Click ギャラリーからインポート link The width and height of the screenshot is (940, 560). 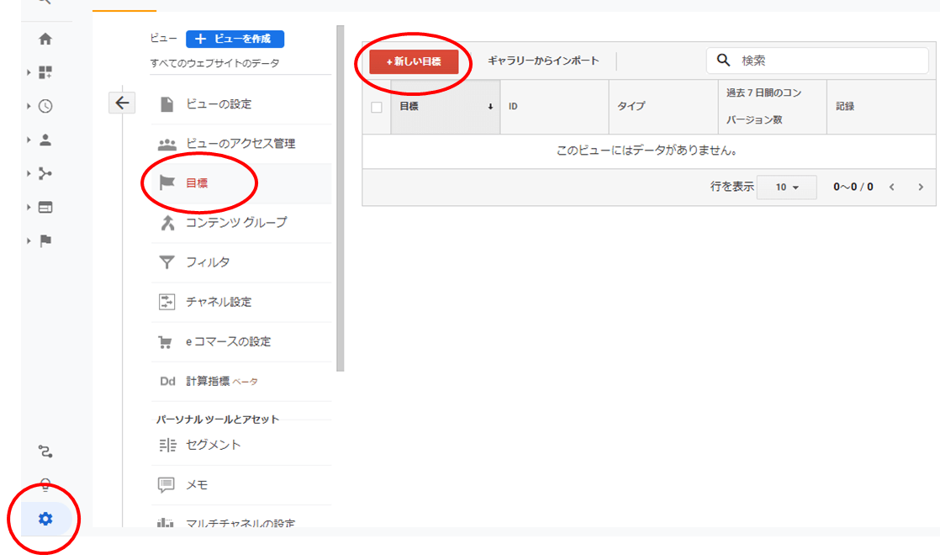543,61
